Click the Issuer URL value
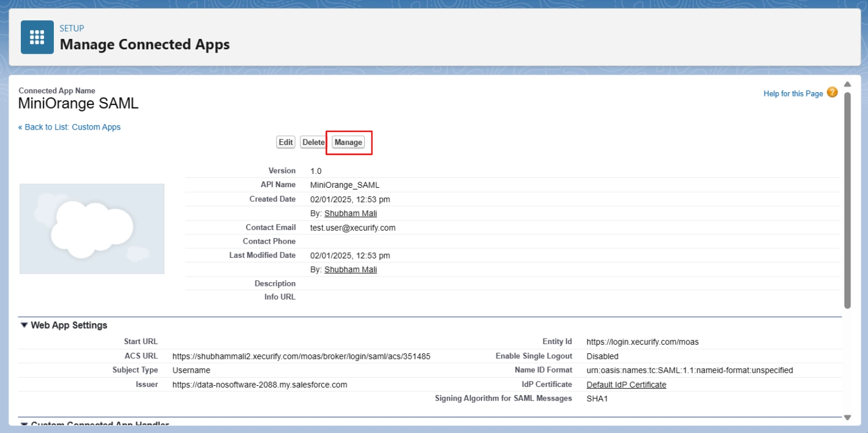This screenshot has height=433, width=868. (260, 385)
